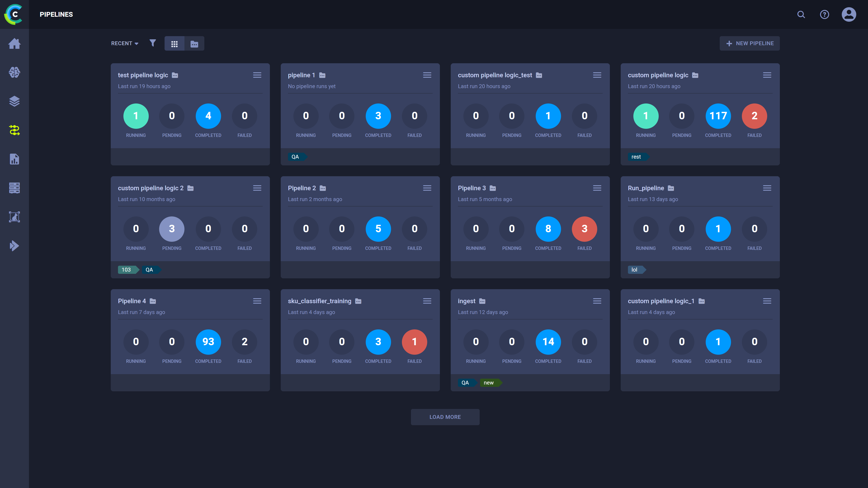The image size is (868, 488).
Task: Open custom pipeline logic_1 card menu
Action: (767, 301)
